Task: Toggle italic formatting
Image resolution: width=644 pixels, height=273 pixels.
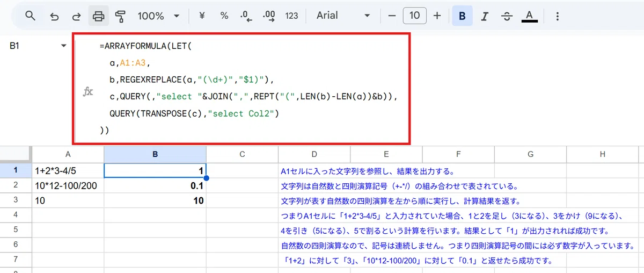Action: click(x=485, y=16)
